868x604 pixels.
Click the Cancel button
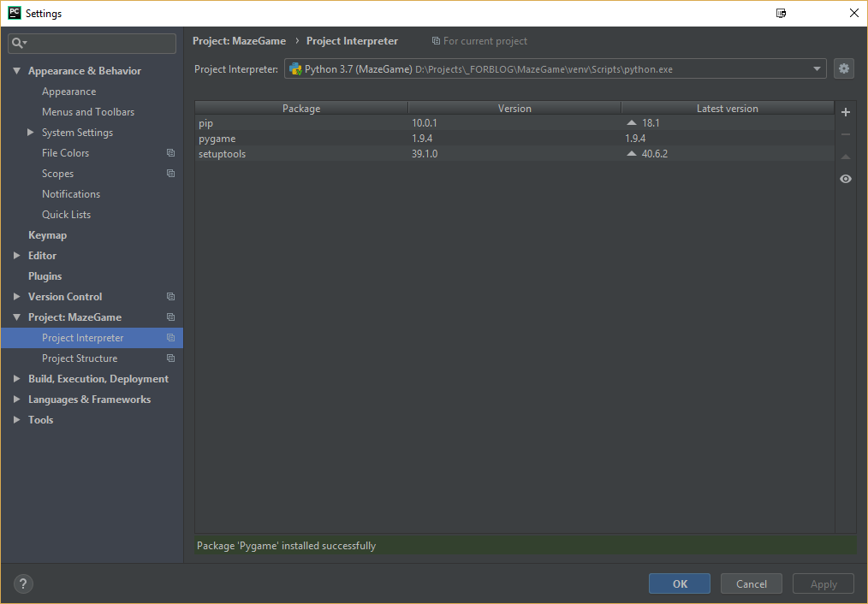(751, 584)
